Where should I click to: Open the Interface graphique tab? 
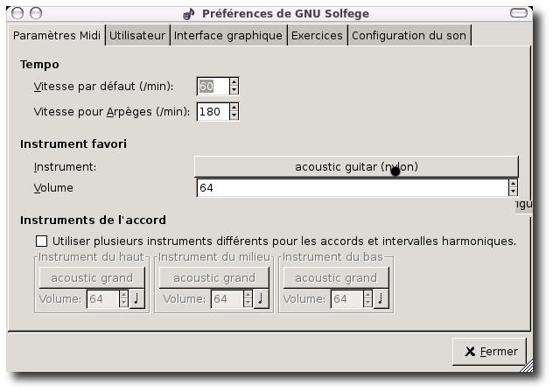227,35
